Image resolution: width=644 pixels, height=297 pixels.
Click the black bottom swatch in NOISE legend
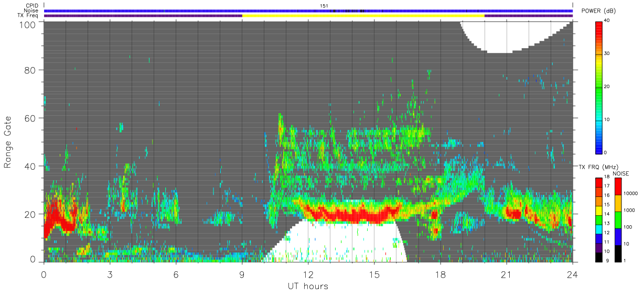pyautogui.click(x=618, y=254)
